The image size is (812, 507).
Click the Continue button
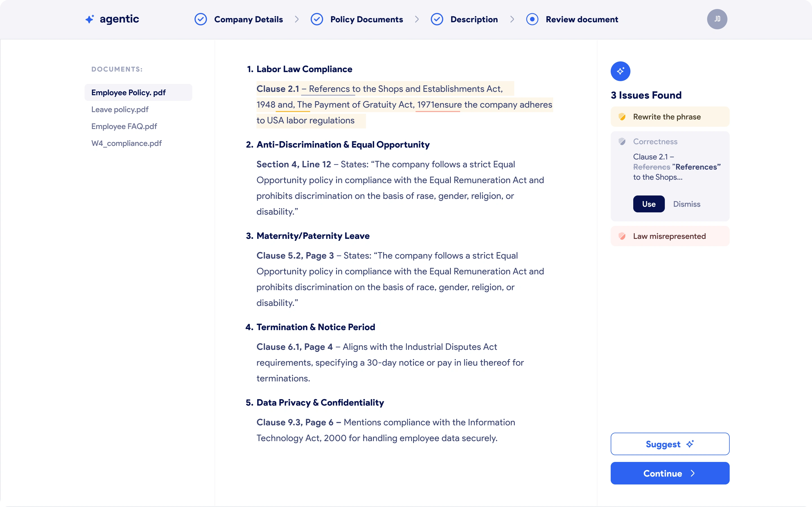(x=670, y=473)
